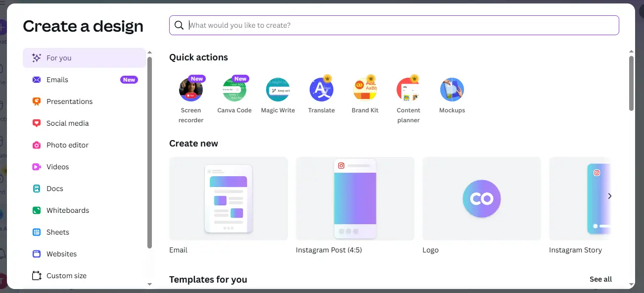The height and width of the screenshot is (293, 644).
Task: Click the sidebar scroll down arrow
Action: point(150,284)
